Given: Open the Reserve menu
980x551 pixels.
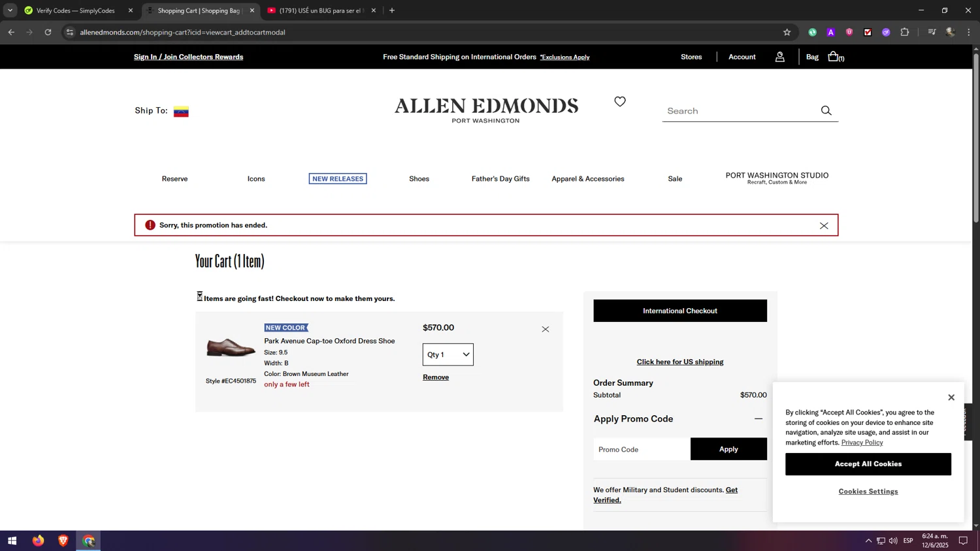Looking at the screenshot, I should (x=174, y=179).
